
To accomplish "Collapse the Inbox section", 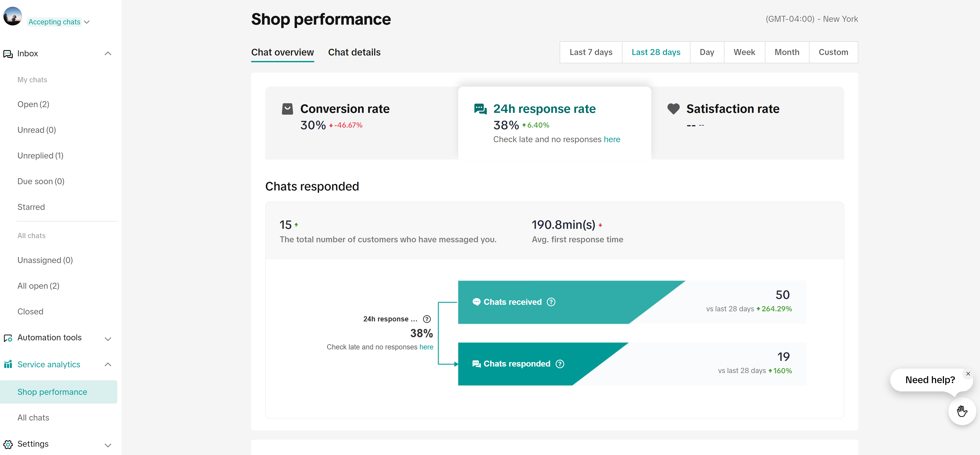I will (108, 54).
